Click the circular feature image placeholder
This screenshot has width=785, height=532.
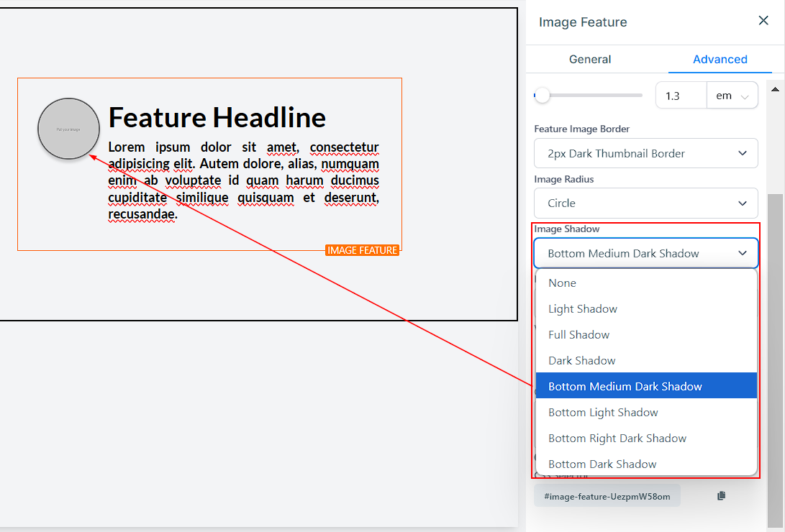(x=68, y=129)
